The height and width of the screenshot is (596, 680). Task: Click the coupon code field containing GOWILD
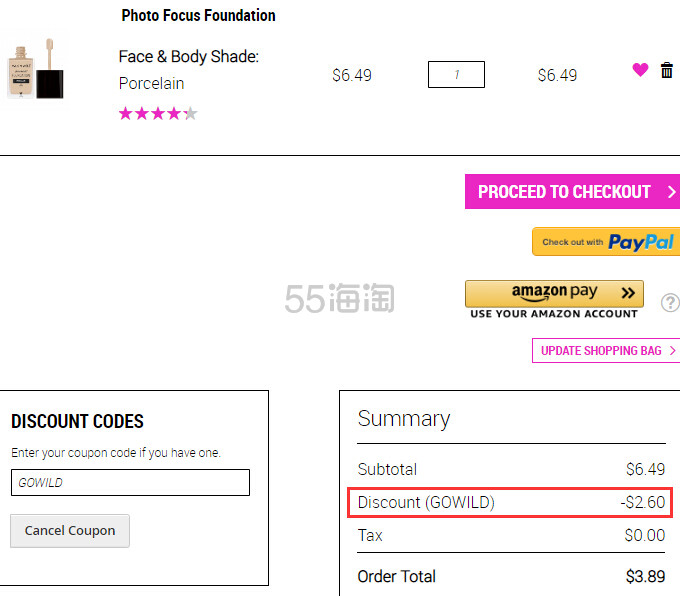(x=131, y=482)
